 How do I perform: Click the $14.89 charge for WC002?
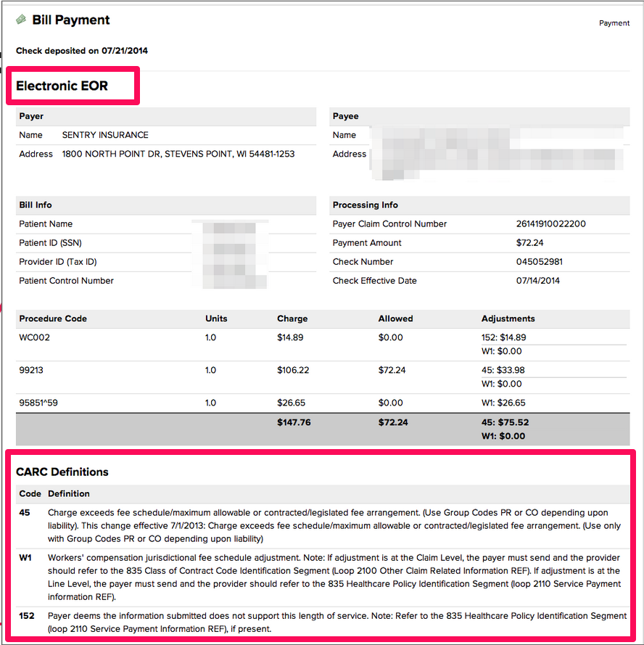click(x=290, y=337)
